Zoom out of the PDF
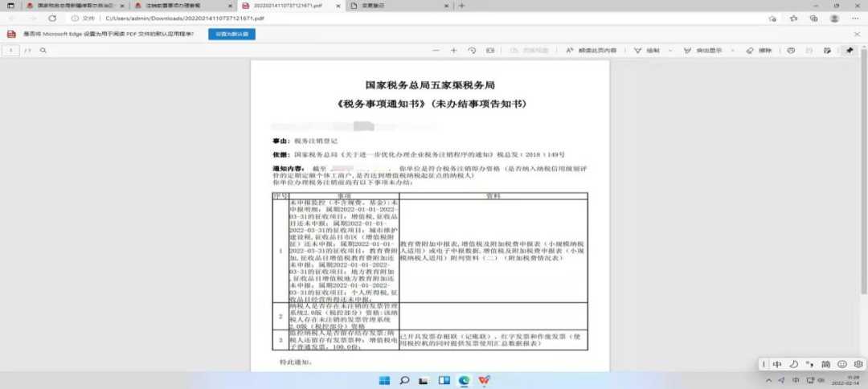 coord(436,51)
